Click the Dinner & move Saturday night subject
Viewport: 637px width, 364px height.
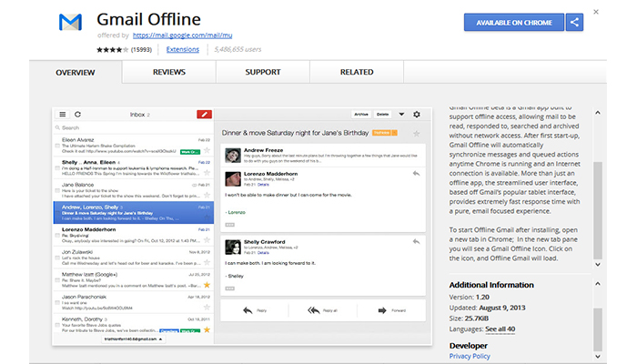tap(295, 133)
